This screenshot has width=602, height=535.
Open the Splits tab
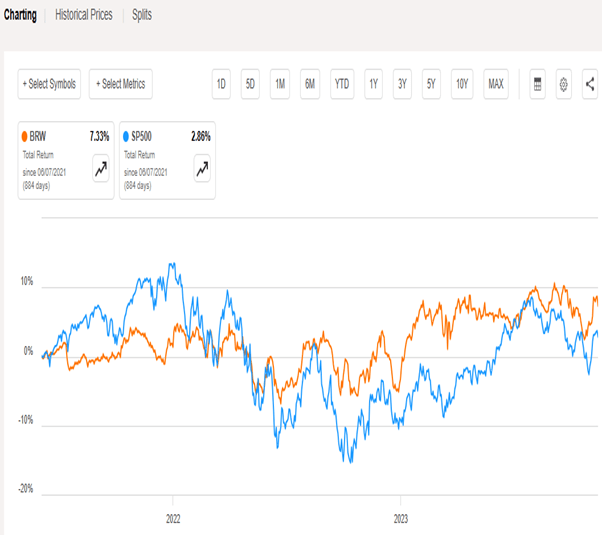(142, 16)
